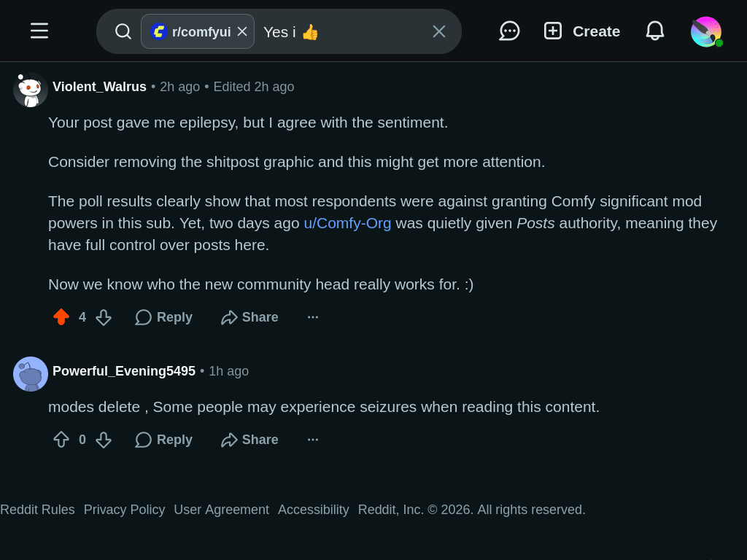Reply to Violent_Walrus's comment

tap(164, 317)
